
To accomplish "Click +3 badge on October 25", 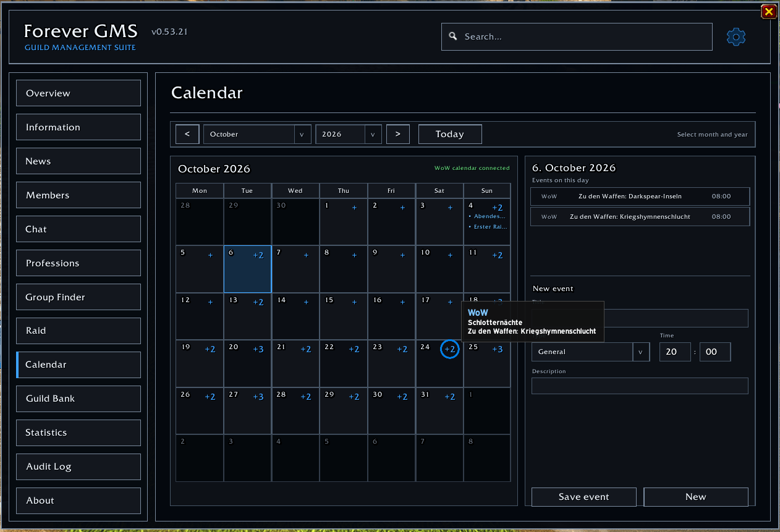I will coord(498,349).
